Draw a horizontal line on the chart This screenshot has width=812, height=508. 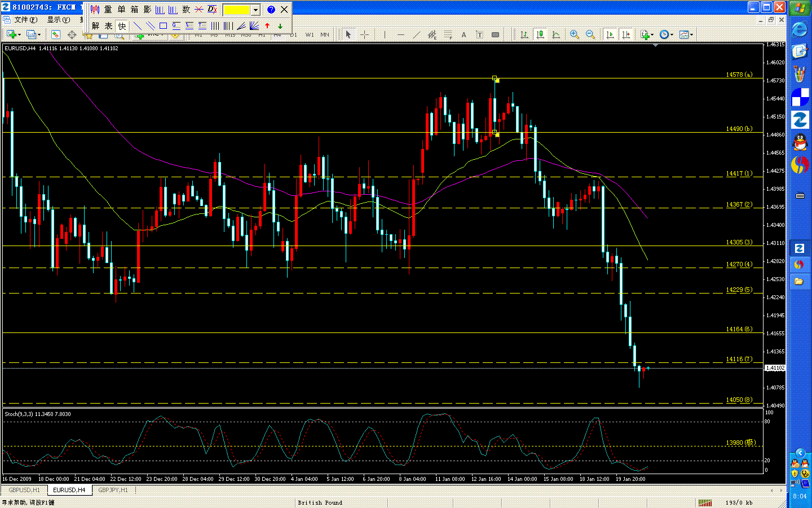400,34
